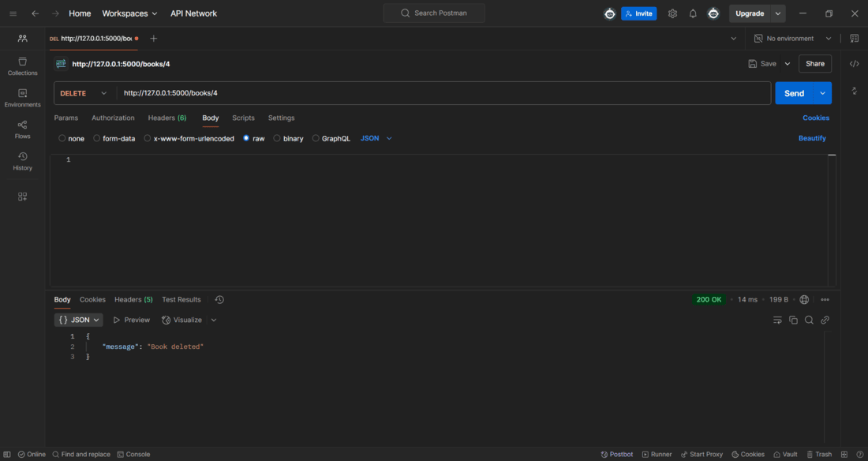The height and width of the screenshot is (461, 868).
Task: Select the 'none' body type
Action: tap(62, 138)
